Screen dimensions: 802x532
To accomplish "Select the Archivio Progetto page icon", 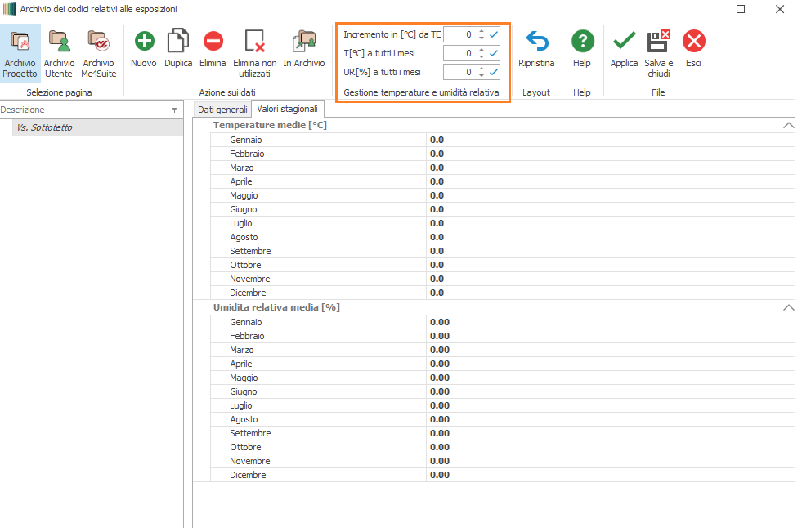I will [x=20, y=42].
